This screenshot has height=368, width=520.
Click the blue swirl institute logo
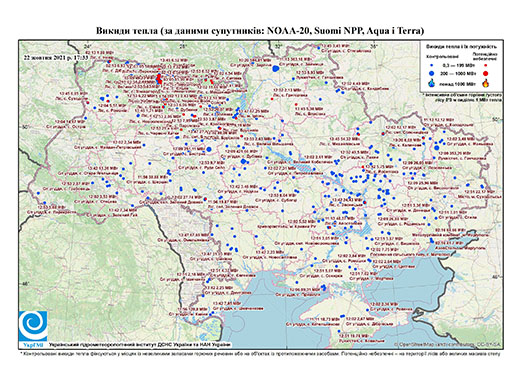tap(33, 326)
